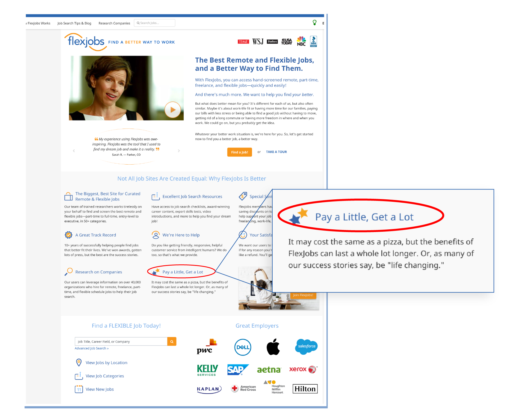
Task: Open the FlexJobs Works menu item
Action: coord(38,23)
